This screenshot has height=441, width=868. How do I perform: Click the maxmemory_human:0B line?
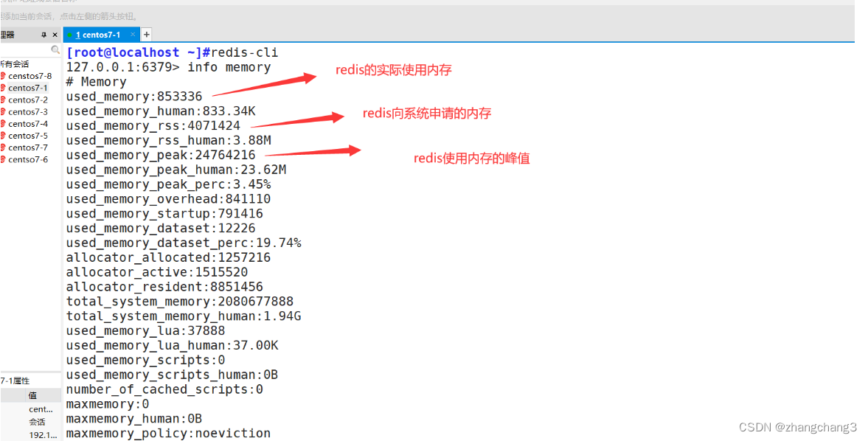(x=134, y=419)
